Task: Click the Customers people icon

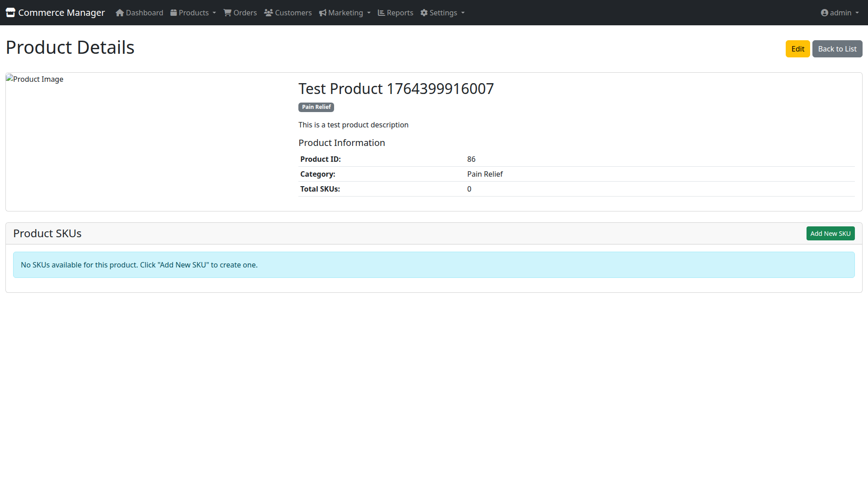Action: [x=269, y=13]
